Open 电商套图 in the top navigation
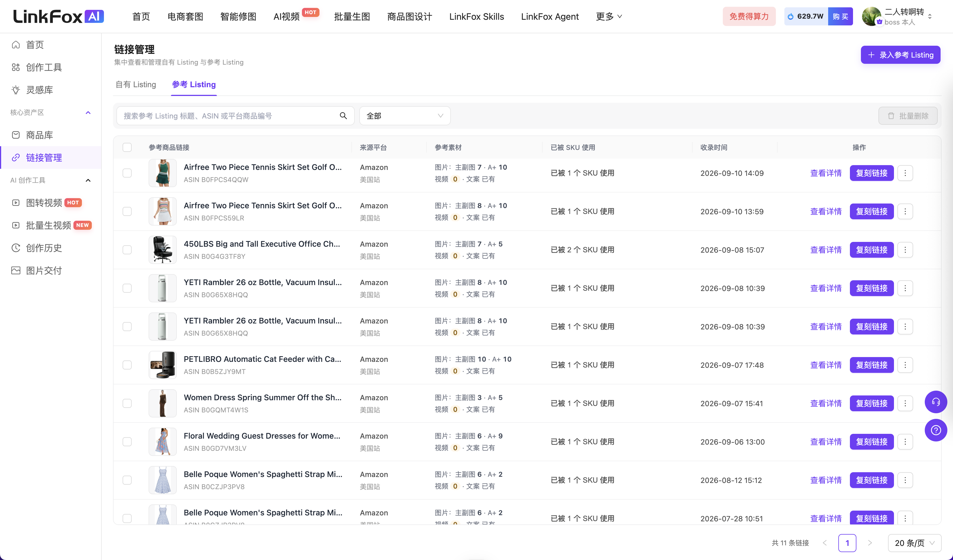 point(185,16)
